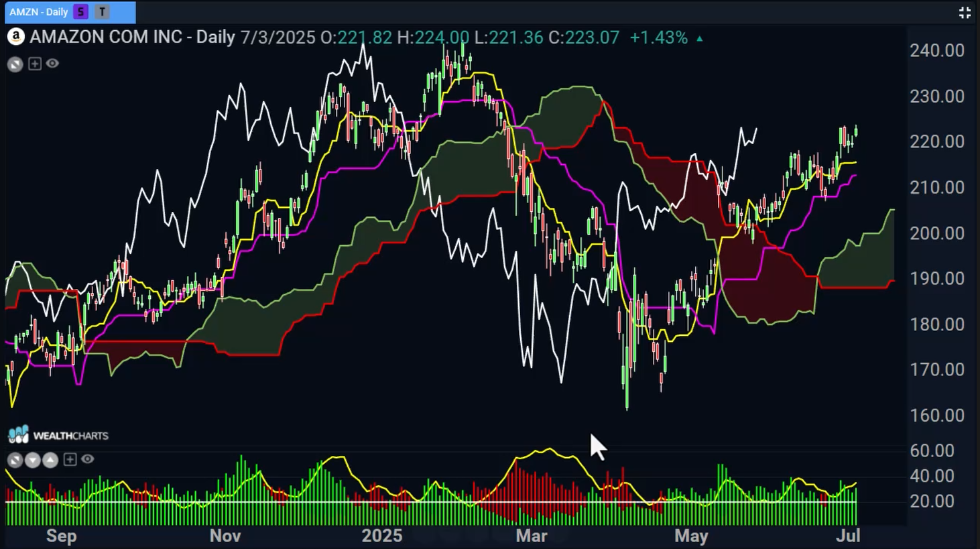The height and width of the screenshot is (549, 980).
Task: Click the May label on the time axis
Action: [691, 536]
